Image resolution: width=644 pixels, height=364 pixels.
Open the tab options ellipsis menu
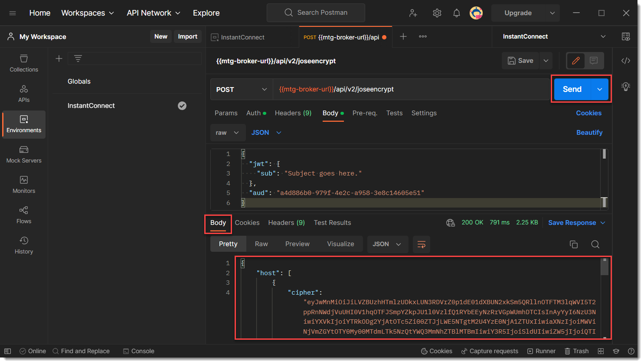pyautogui.click(x=423, y=36)
